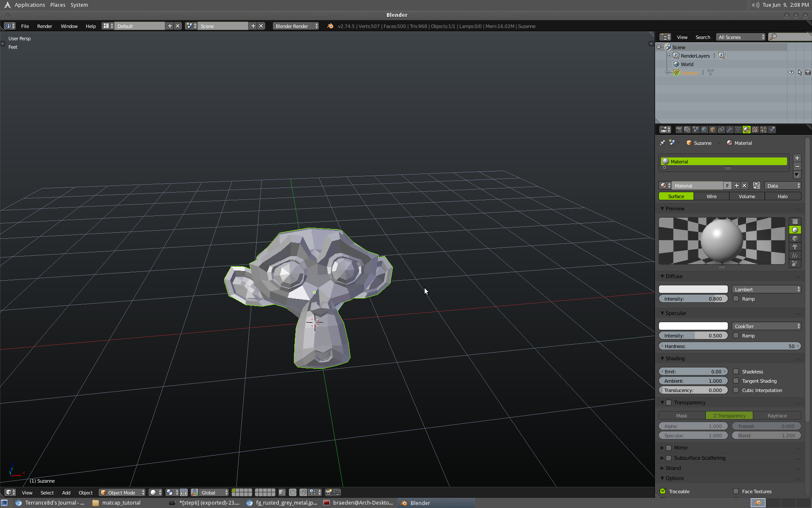
Task: Open the Blender Render engine dropdown
Action: [x=296, y=26]
